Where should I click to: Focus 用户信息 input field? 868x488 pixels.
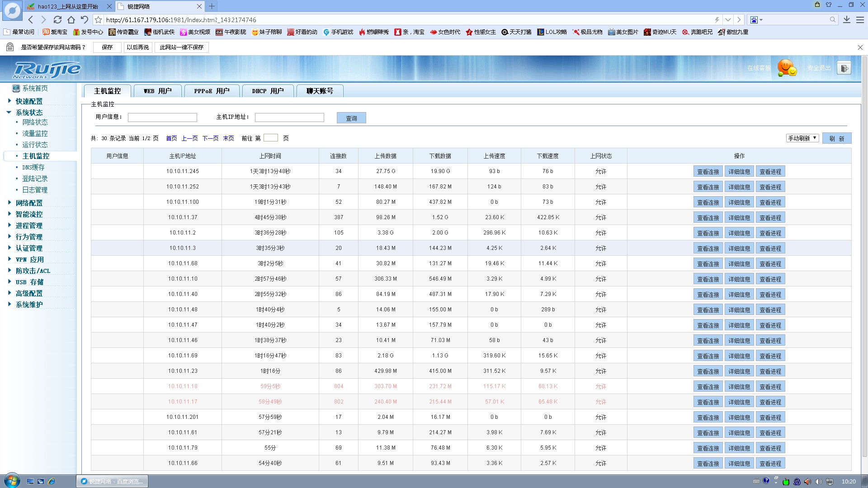click(162, 117)
